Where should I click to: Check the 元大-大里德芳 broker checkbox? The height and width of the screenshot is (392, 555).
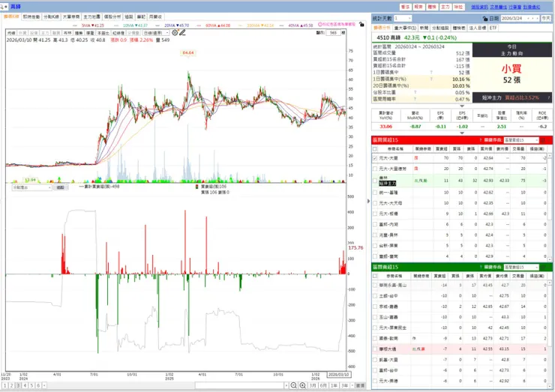[375, 169]
